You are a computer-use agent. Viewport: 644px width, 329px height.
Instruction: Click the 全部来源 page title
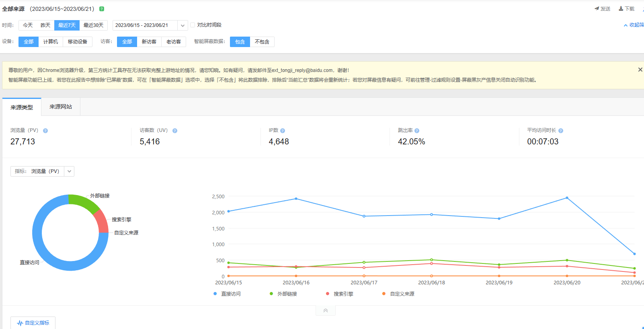pos(13,9)
